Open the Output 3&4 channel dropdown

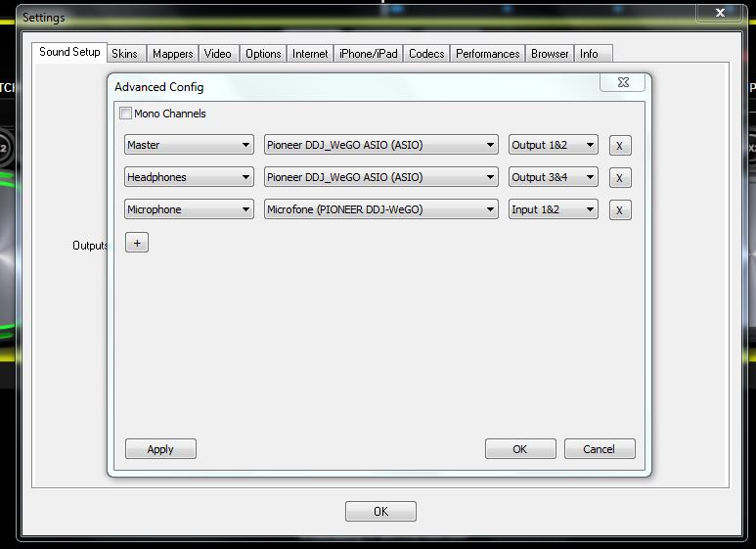coord(553,177)
